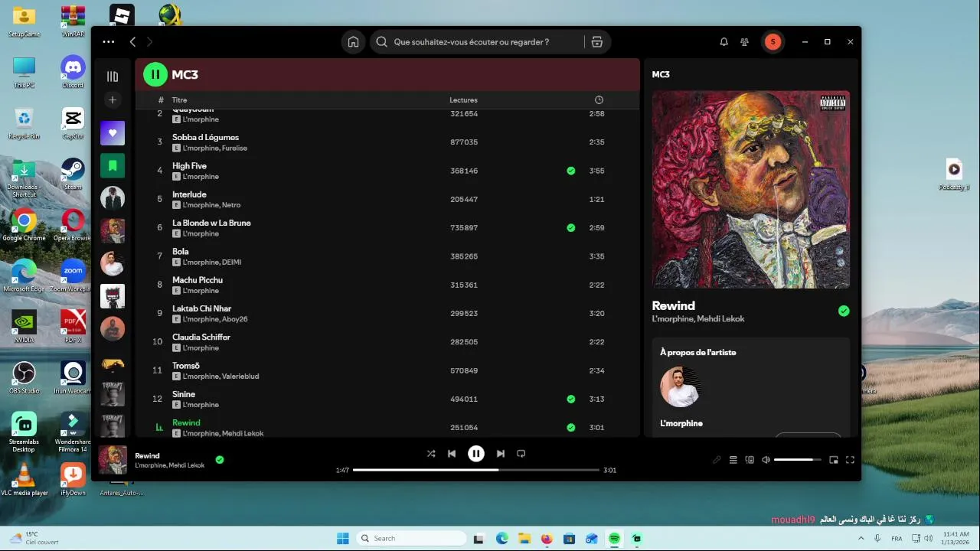Open the VLC media player desktop shortcut
The height and width of the screenshot is (551, 980).
click(x=24, y=480)
